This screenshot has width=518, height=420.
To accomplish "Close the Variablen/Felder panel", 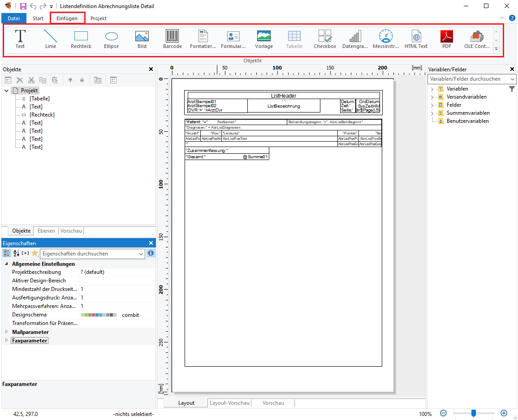I will 512,69.
